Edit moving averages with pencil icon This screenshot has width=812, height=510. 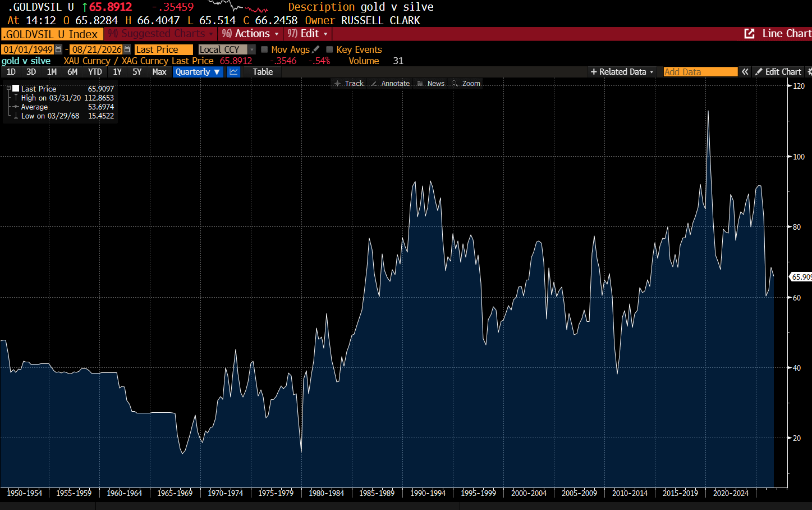tap(316, 49)
